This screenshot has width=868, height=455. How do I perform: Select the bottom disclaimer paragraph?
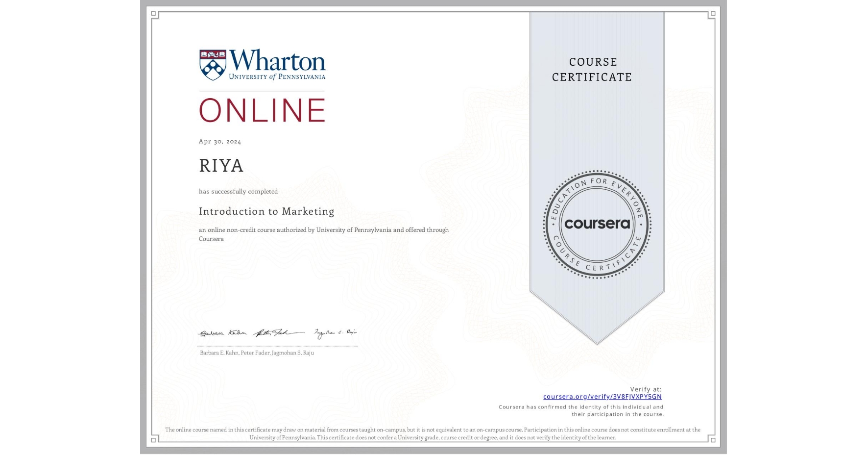(433, 433)
